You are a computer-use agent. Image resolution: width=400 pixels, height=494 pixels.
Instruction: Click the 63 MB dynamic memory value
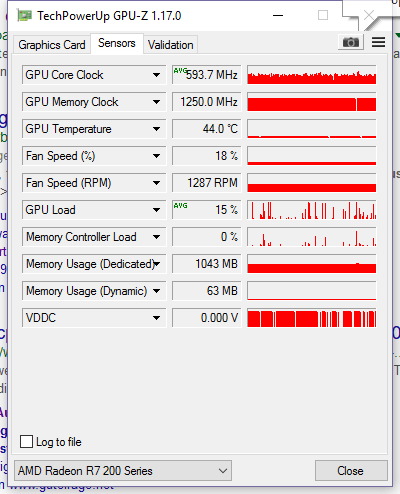[207, 291]
